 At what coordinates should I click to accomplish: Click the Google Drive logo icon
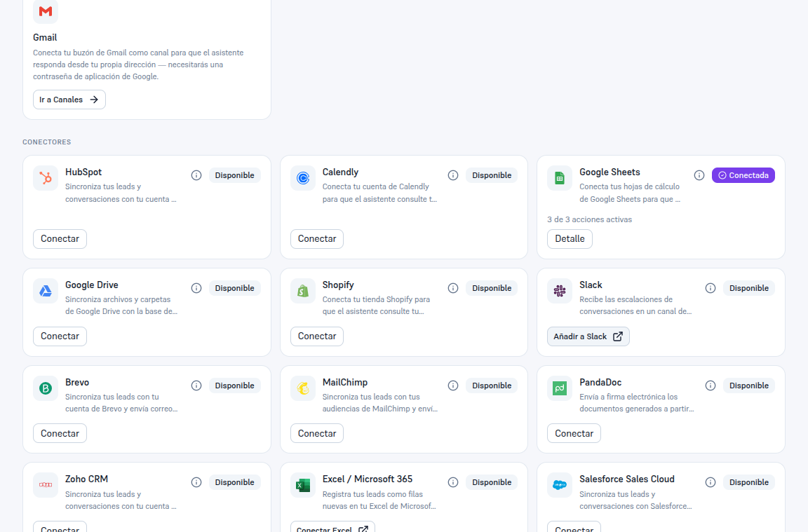point(46,291)
